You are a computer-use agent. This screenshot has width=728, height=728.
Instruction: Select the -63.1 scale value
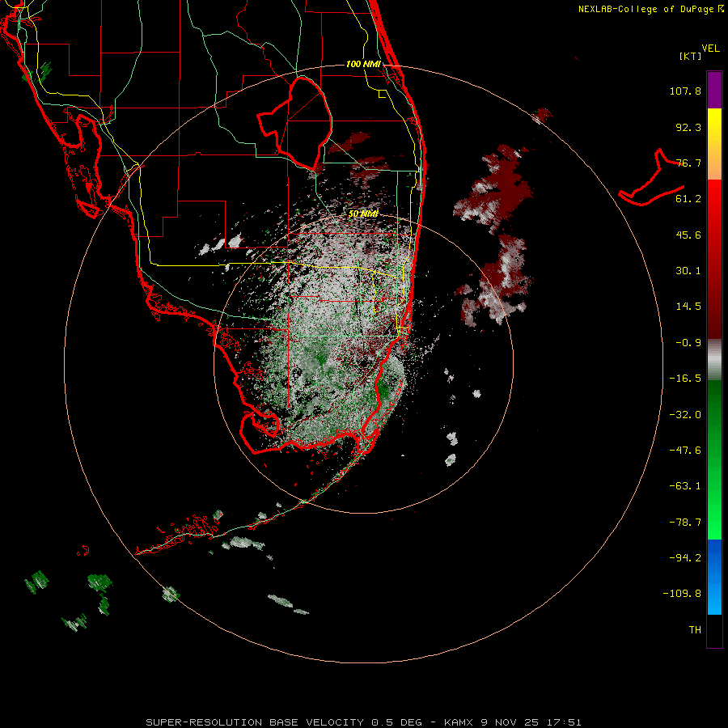(685, 486)
